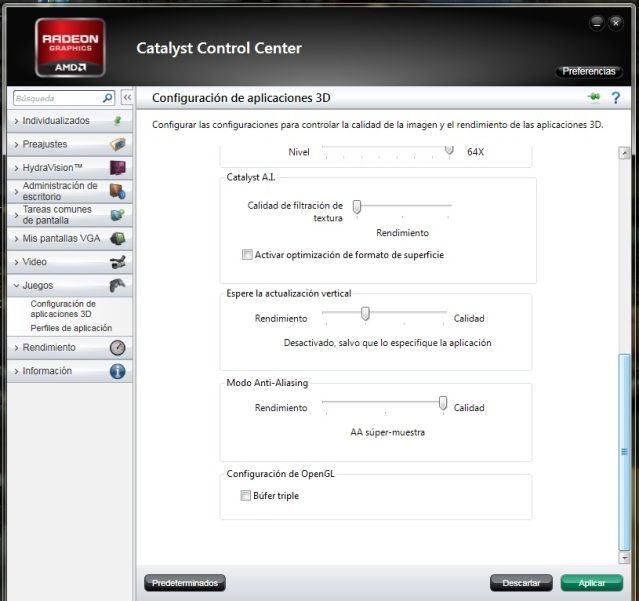Click the Video camera icon in sidebar
This screenshot has height=601, width=639.
tap(117, 262)
